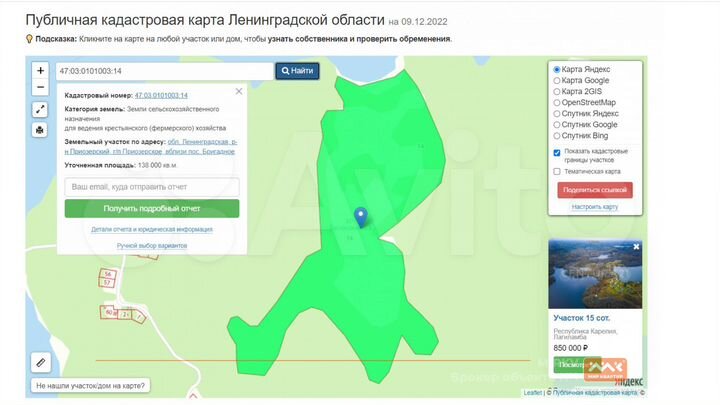
Task: Select Спутник Яндекс radio option
Action: [x=557, y=113]
